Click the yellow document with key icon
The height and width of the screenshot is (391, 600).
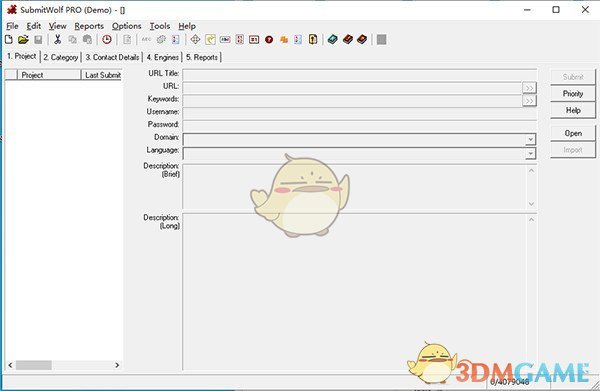point(313,39)
